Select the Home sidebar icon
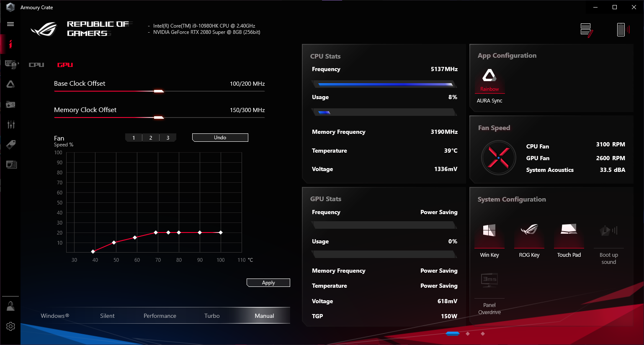The image size is (644, 345). 10,44
